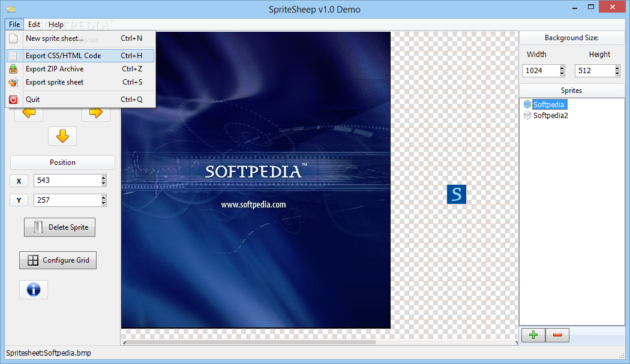Choose Export ZIP Archive option

(x=80, y=69)
